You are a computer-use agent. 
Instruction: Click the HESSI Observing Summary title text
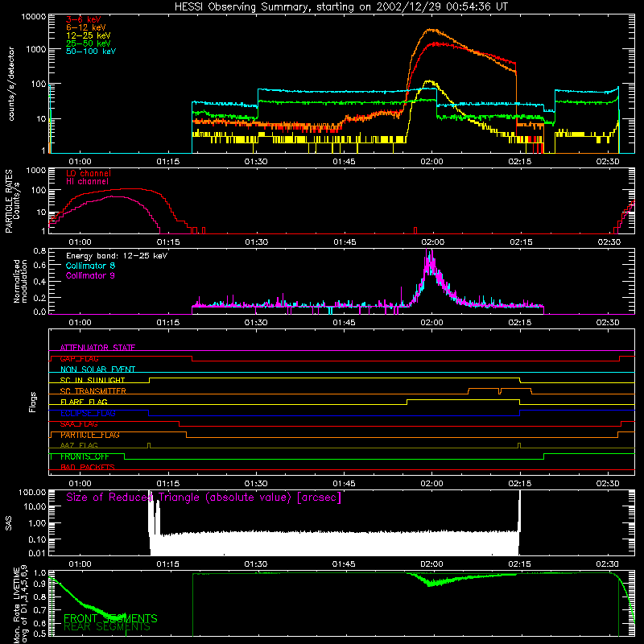click(x=341, y=6)
